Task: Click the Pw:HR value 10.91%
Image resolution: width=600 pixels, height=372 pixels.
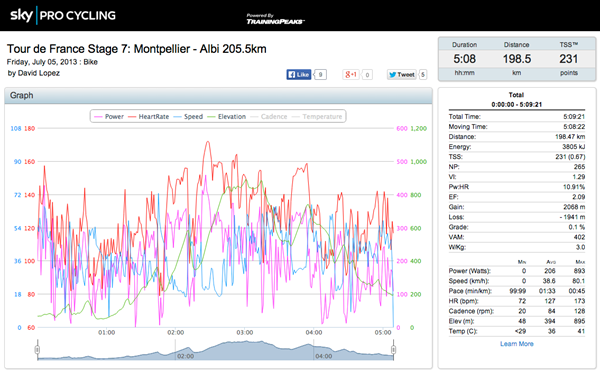Action: coord(574,187)
